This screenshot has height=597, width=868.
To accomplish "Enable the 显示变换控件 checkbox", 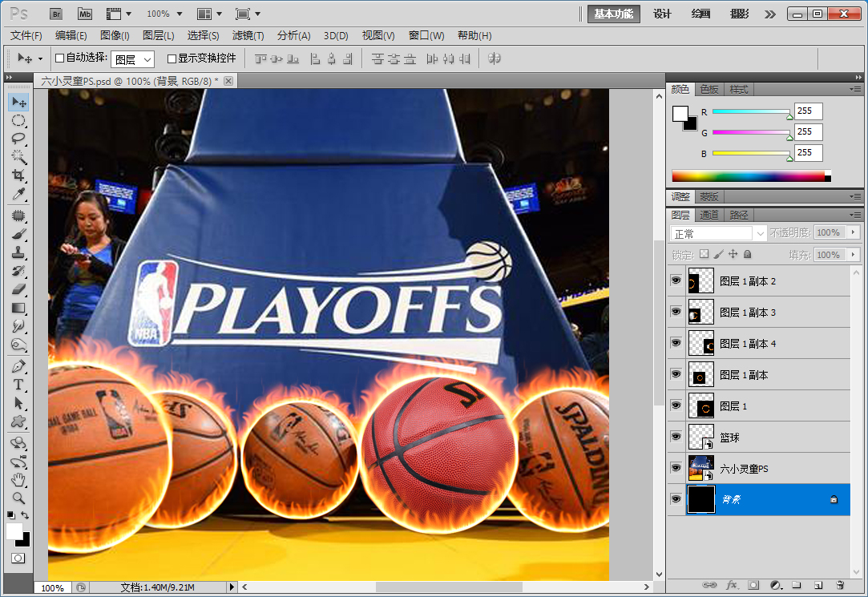I will pyautogui.click(x=172, y=58).
